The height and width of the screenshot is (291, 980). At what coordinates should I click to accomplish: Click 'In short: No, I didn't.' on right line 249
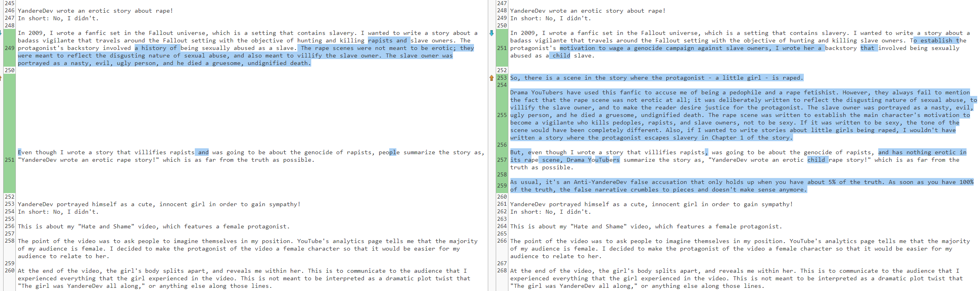pos(550,18)
